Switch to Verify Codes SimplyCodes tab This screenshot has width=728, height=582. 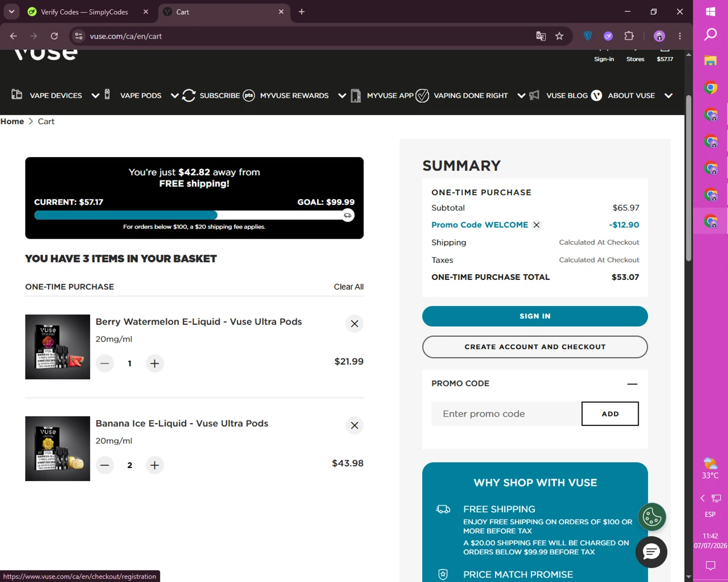click(84, 12)
